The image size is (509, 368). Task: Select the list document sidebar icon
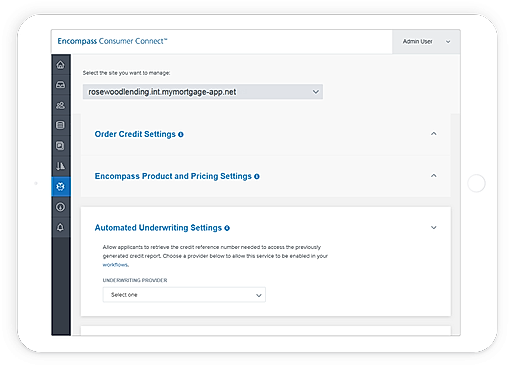click(x=60, y=125)
